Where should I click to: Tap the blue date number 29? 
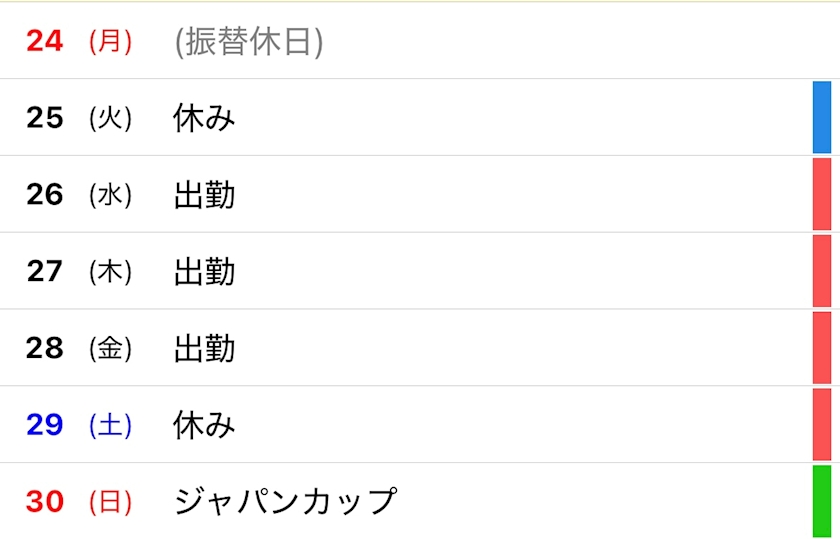pyautogui.click(x=45, y=425)
